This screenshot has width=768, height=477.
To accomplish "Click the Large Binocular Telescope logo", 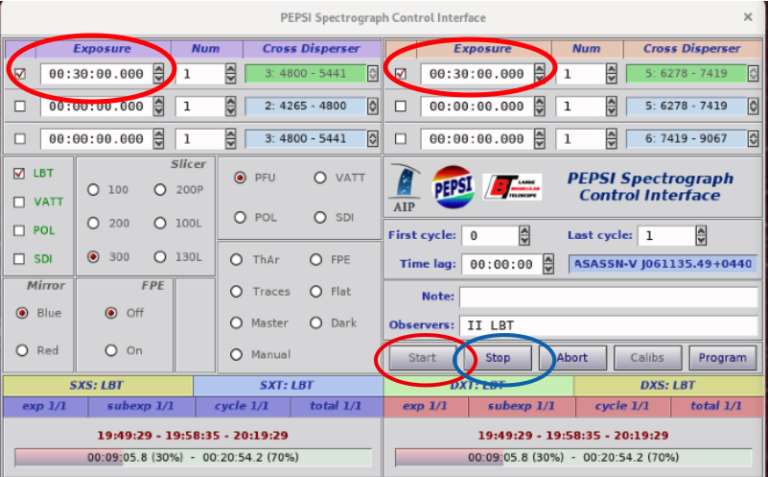I will (x=513, y=186).
